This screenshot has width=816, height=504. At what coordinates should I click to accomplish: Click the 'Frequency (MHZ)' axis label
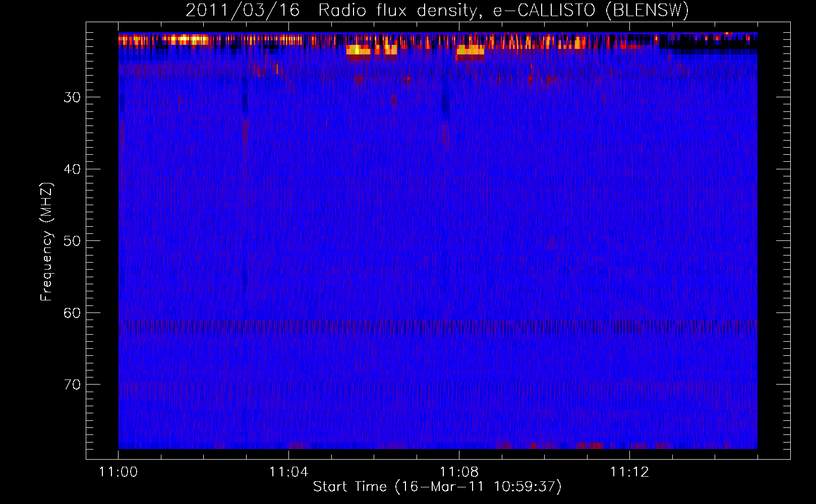tap(46, 242)
